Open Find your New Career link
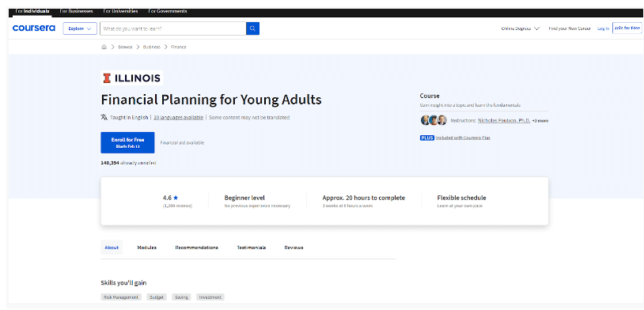The height and width of the screenshot is (310, 644). [x=570, y=28]
